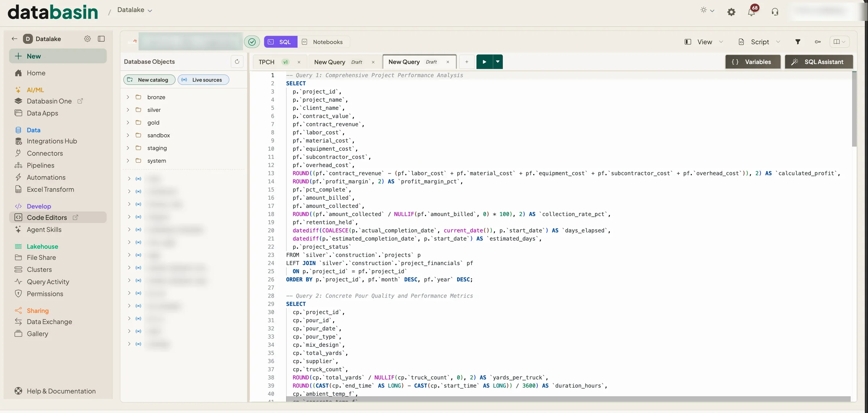Open notifications bell with 68 badge
The image size is (868, 413).
pos(752,12)
